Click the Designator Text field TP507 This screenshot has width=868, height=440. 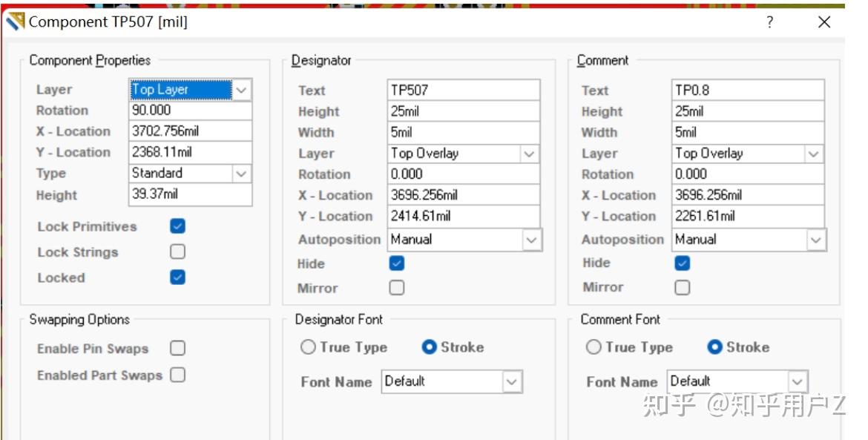pyautogui.click(x=464, y=91)
